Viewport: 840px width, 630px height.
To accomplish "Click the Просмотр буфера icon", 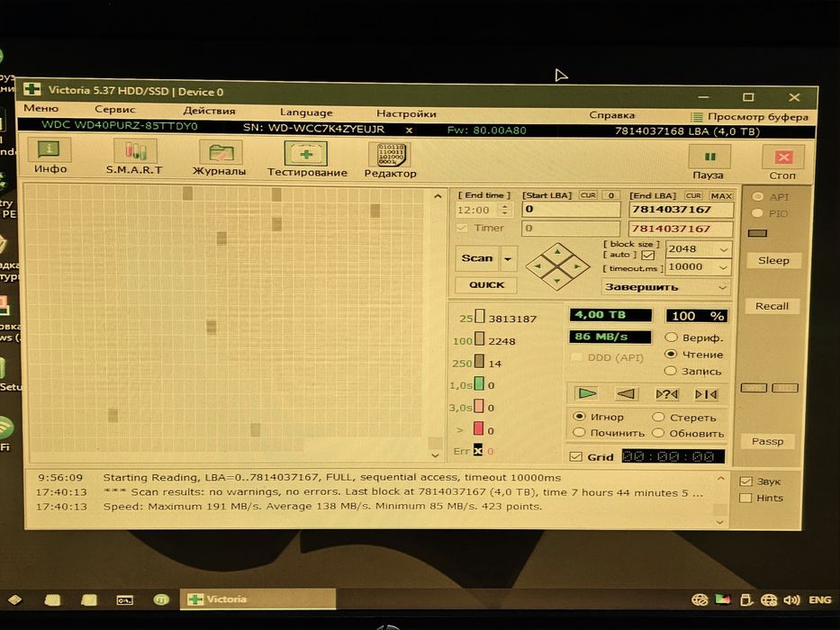I will 697,117.
